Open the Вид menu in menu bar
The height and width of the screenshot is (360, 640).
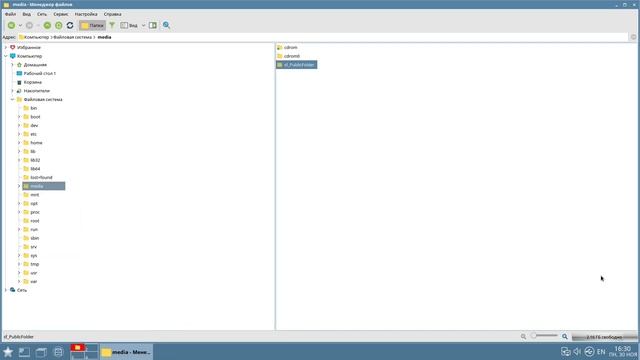(27, 14)
